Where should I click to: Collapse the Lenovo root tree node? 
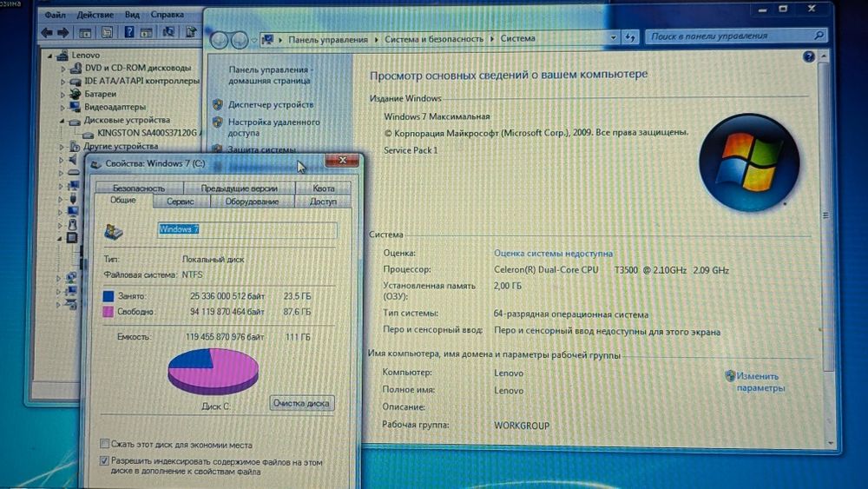[49, 56]
